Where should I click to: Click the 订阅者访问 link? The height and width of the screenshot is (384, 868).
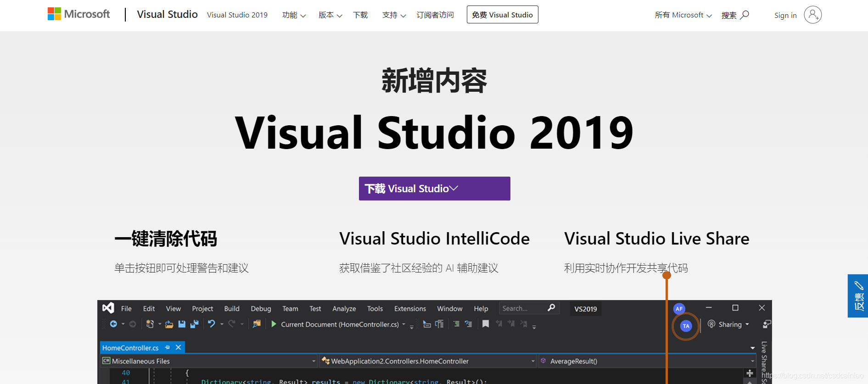(x=435, y=15)
